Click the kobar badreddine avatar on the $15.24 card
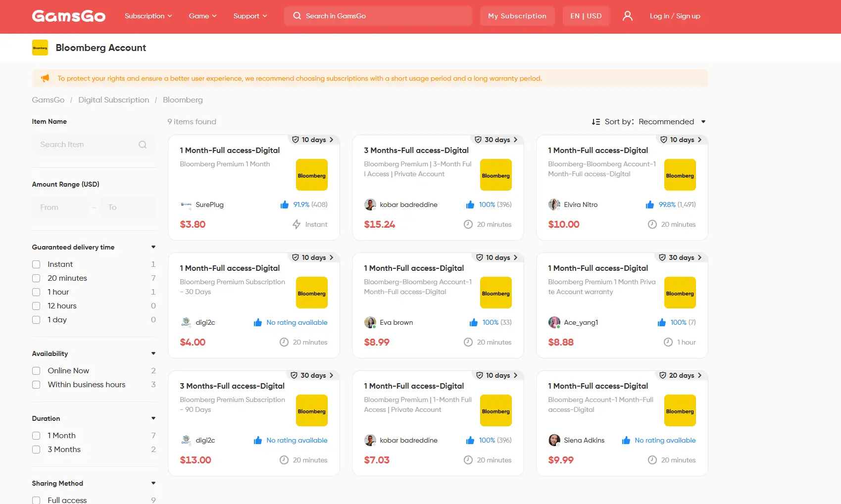841x504 pixels. tap(370, 204)
